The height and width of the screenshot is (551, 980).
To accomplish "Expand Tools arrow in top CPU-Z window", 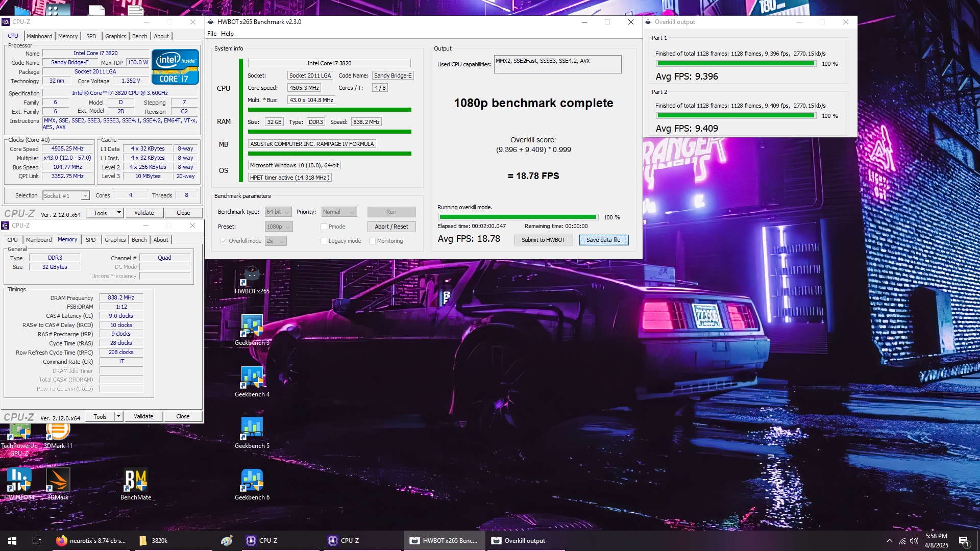I will coord(119,213).
